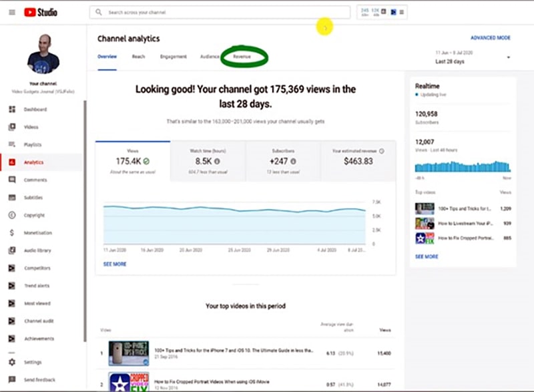
Task: Open 100+ Tips and Tricks realtime thumbnail
Action: pyautogui.click(x=425, y=208)
